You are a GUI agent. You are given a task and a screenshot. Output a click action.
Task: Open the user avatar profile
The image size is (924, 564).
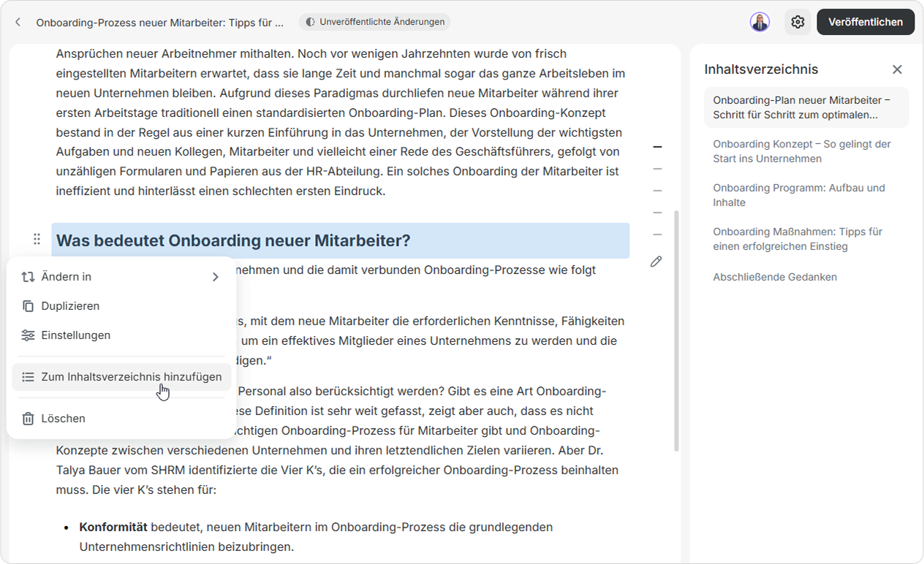tap(760, 22)
